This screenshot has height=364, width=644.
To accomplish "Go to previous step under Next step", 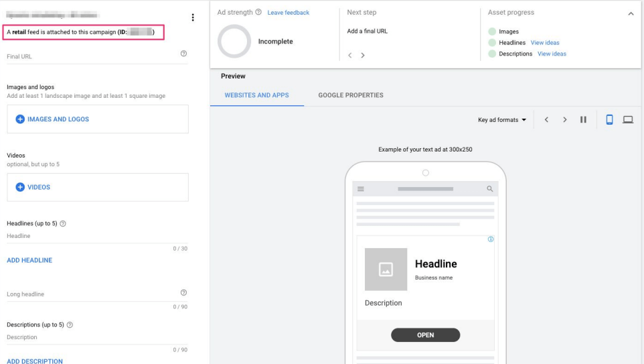I will [350, 55].
